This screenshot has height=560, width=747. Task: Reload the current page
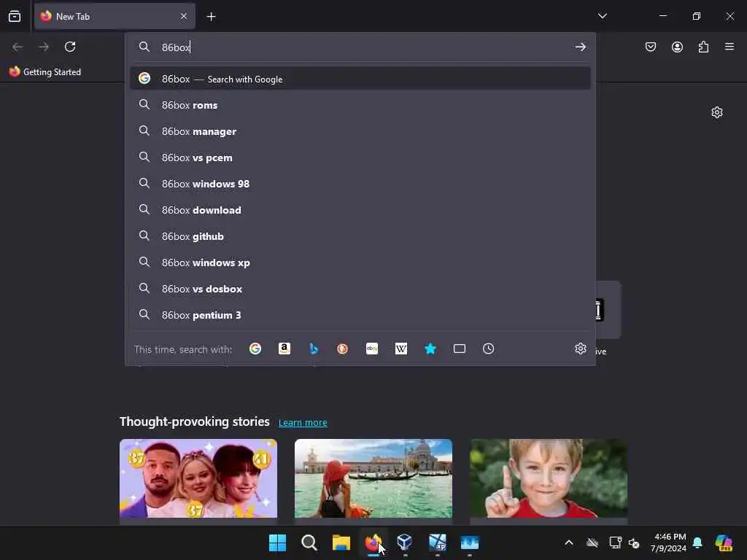(x=70, y=47)
